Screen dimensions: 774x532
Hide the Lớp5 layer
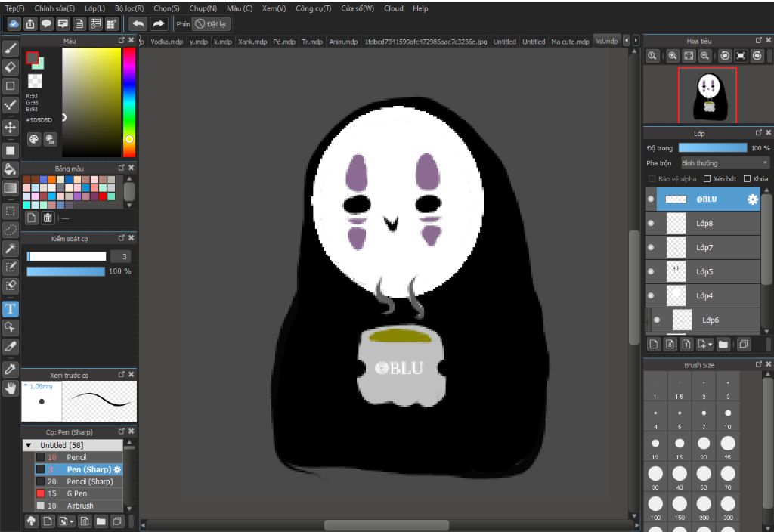click(651, 271)
